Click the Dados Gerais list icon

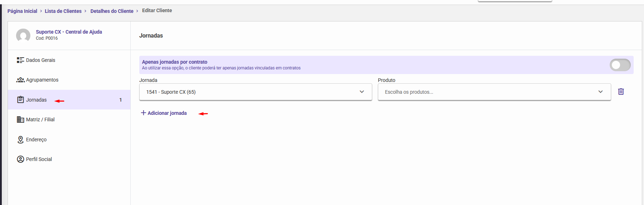tap(20, 60)
